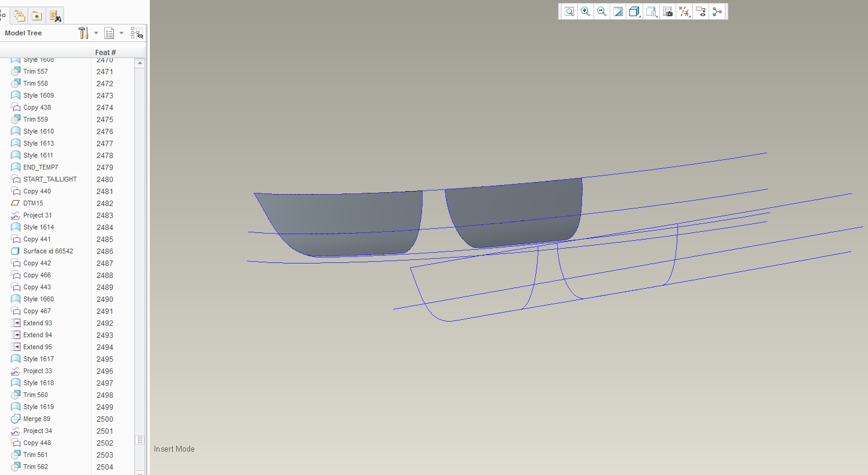Click the Feat # column header

point(105,53)
